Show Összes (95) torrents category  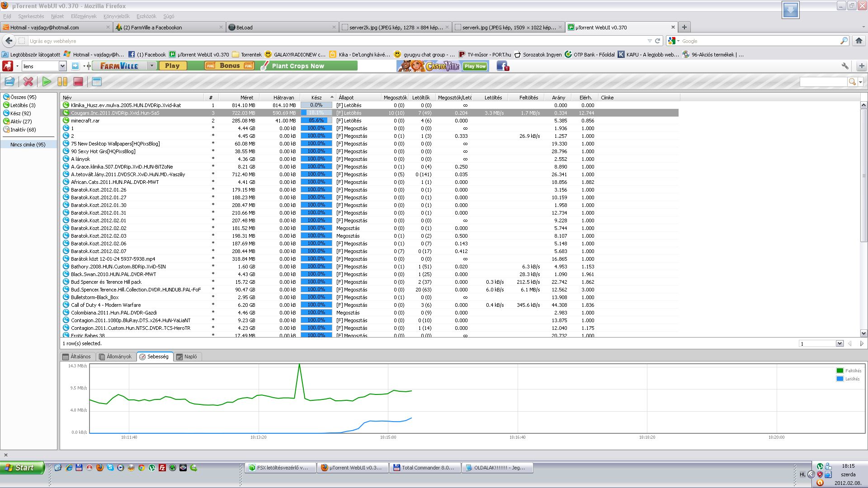click(x=23, y=97)
